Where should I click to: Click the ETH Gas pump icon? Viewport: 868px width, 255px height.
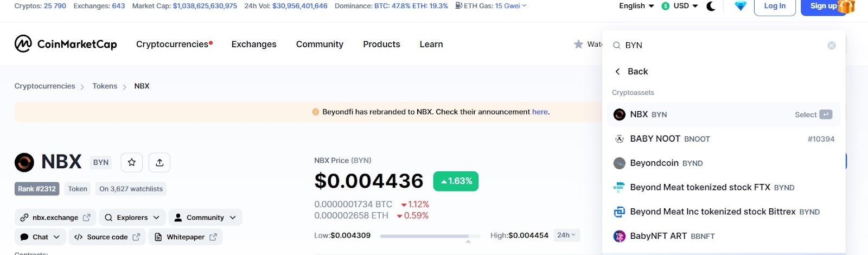(459, 5)
